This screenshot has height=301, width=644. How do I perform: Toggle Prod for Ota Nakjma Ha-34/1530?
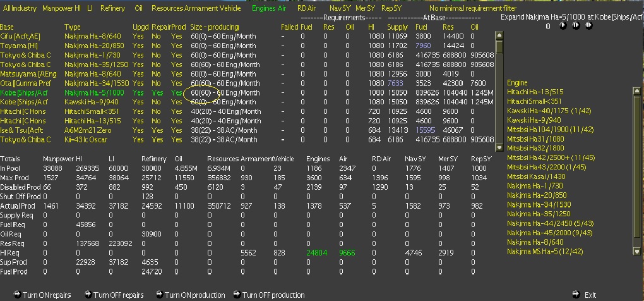point(177,83)
